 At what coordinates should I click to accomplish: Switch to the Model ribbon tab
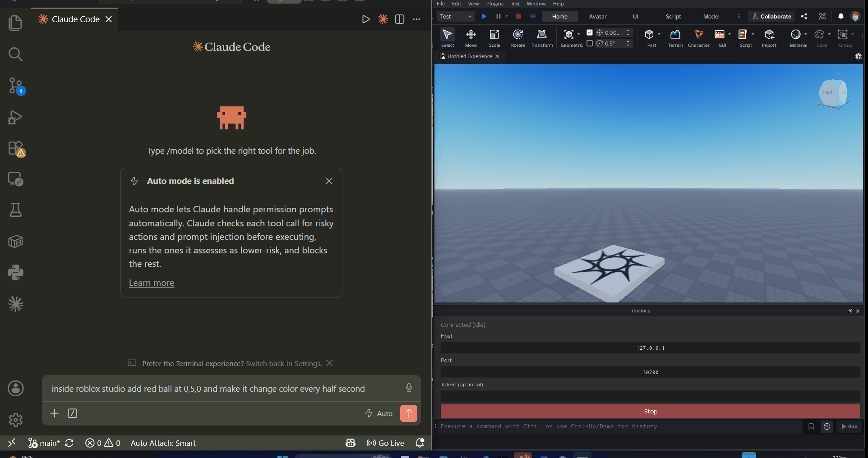[x=711, y=16]
